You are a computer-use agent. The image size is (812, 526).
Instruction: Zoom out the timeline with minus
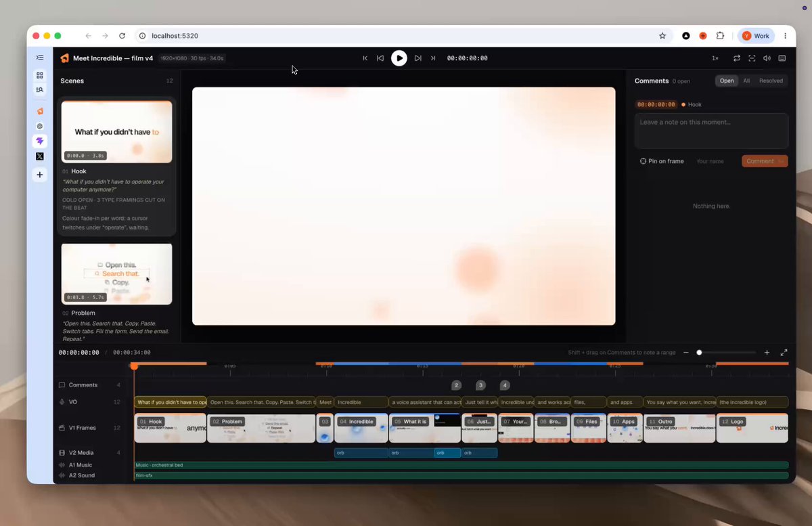pos(685,353)
